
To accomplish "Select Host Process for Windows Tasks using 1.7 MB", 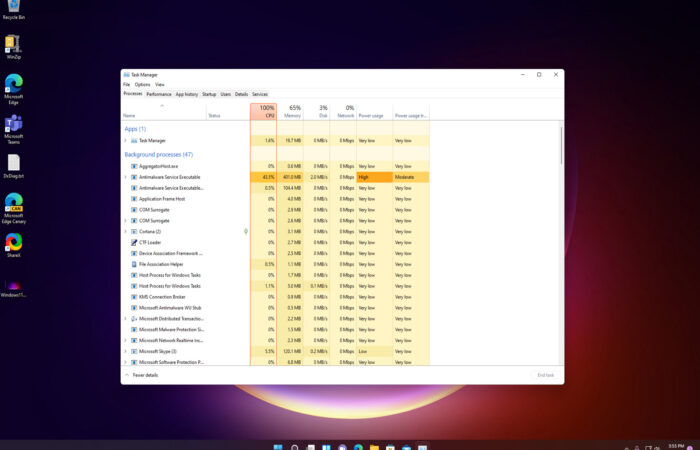I will pos(275,275).
